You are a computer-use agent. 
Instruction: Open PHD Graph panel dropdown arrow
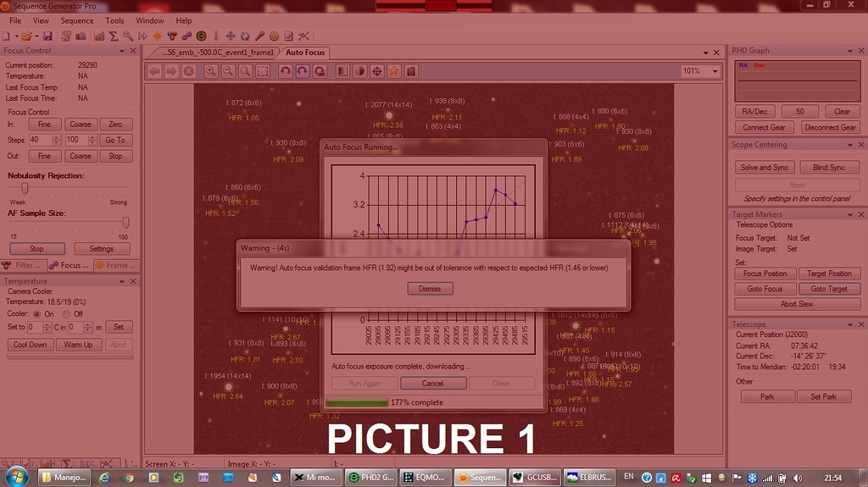[849, 50]
